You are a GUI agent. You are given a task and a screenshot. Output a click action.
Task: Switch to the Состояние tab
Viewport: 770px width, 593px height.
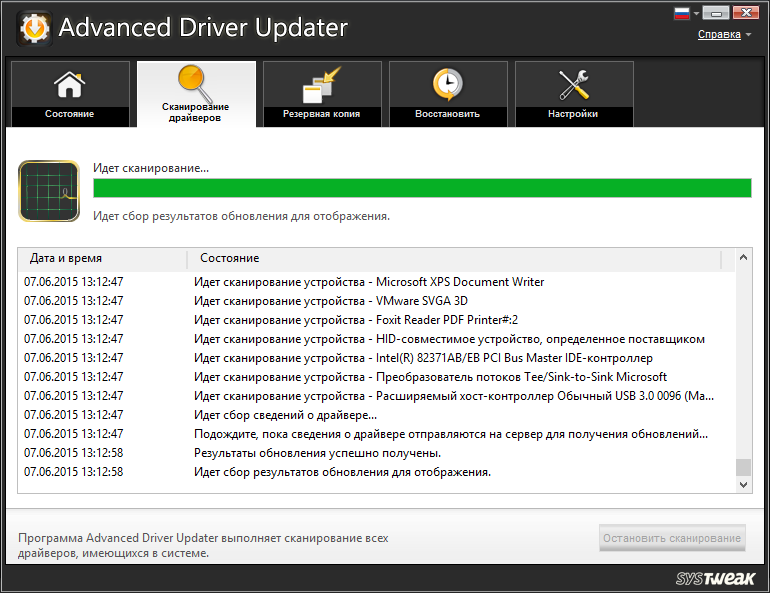pyautogui.click(x=70, y=94)
